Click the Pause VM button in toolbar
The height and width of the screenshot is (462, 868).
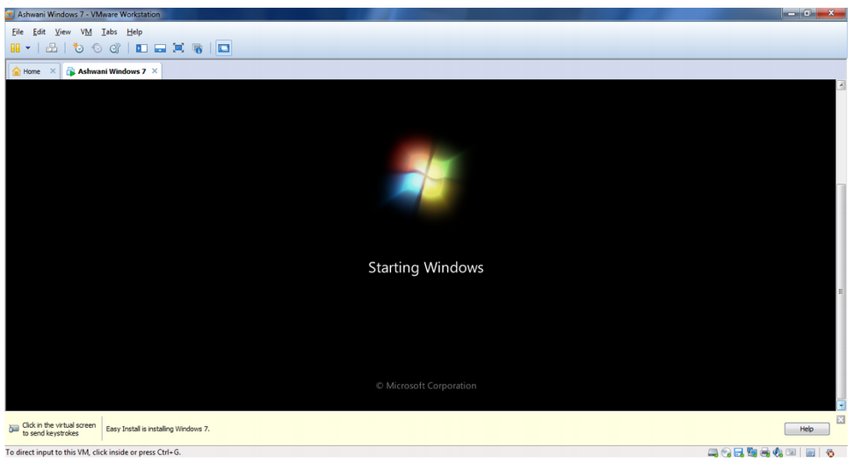pos(15,48)
